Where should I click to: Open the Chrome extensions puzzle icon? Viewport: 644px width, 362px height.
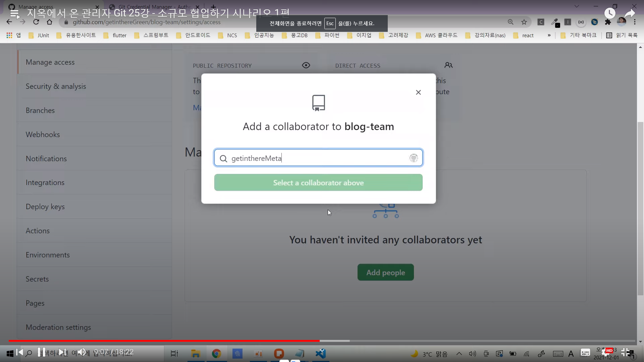click(x=608, y=22)
